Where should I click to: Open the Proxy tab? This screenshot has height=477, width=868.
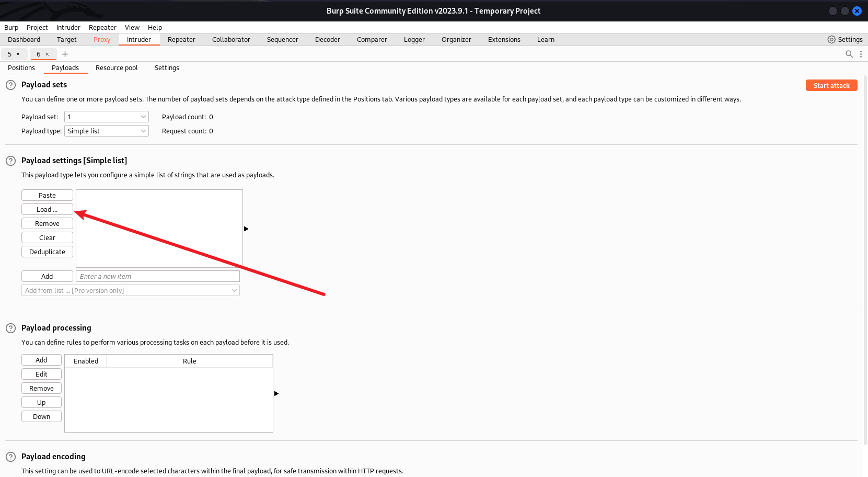pos(102,39)
